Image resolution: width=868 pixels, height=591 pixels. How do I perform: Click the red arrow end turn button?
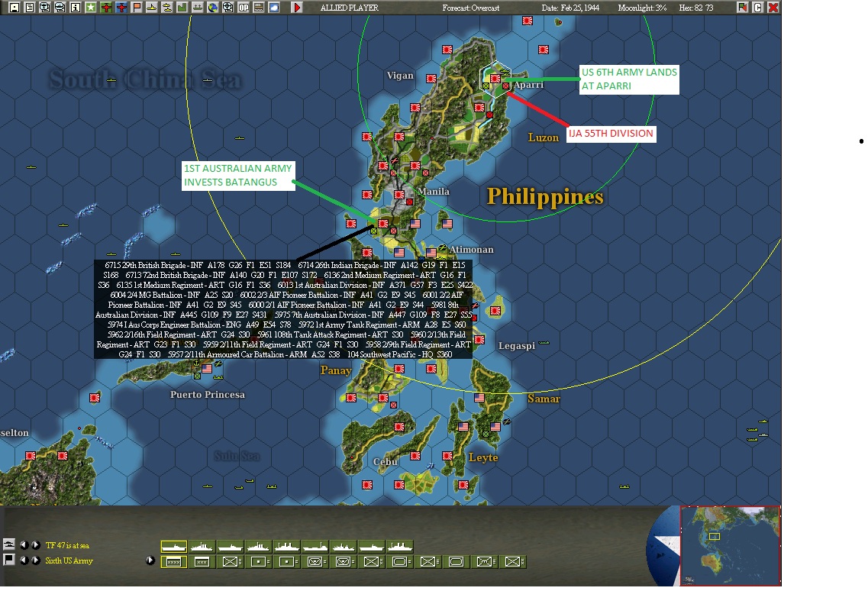pyautogui.click(x=297, y=8)
